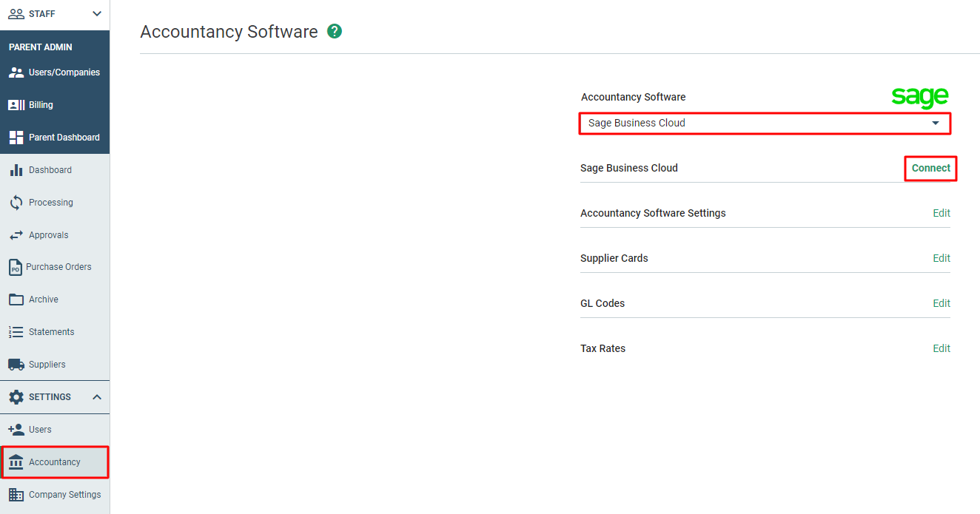Click the Sage logo
The width and height of the screenshot is (980, 514).
pyautogui.click(x=920, y=98)
